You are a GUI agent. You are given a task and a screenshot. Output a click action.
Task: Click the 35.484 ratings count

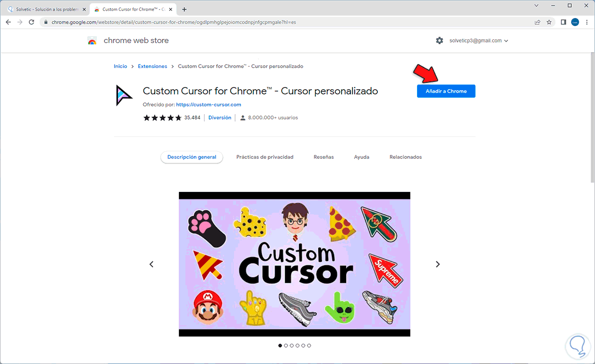coord(192,118)
